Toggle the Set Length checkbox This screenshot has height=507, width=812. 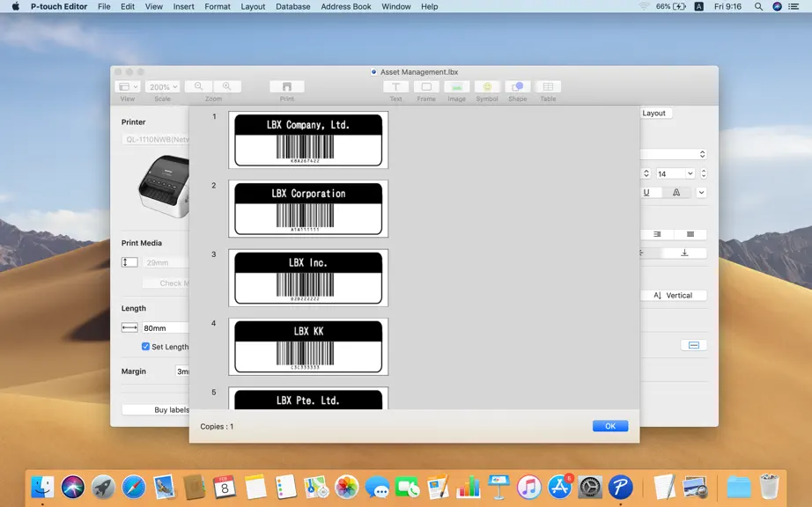tap(145, 347)
